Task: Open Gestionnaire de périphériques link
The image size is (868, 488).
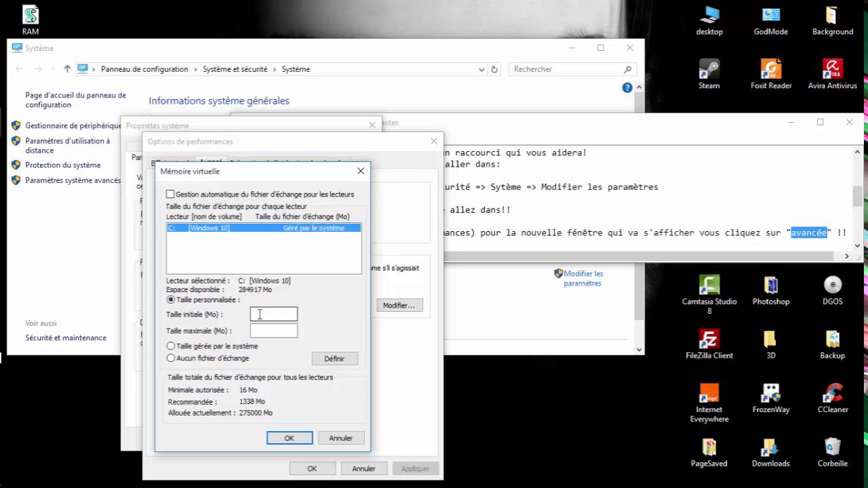Action: [x=73, y=125]
